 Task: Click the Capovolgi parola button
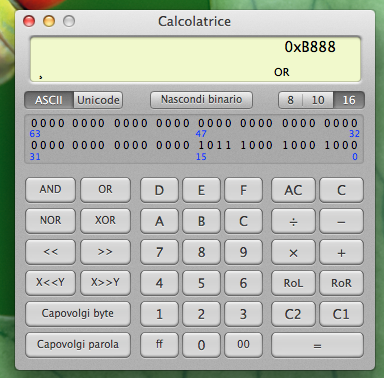point(78,345)
